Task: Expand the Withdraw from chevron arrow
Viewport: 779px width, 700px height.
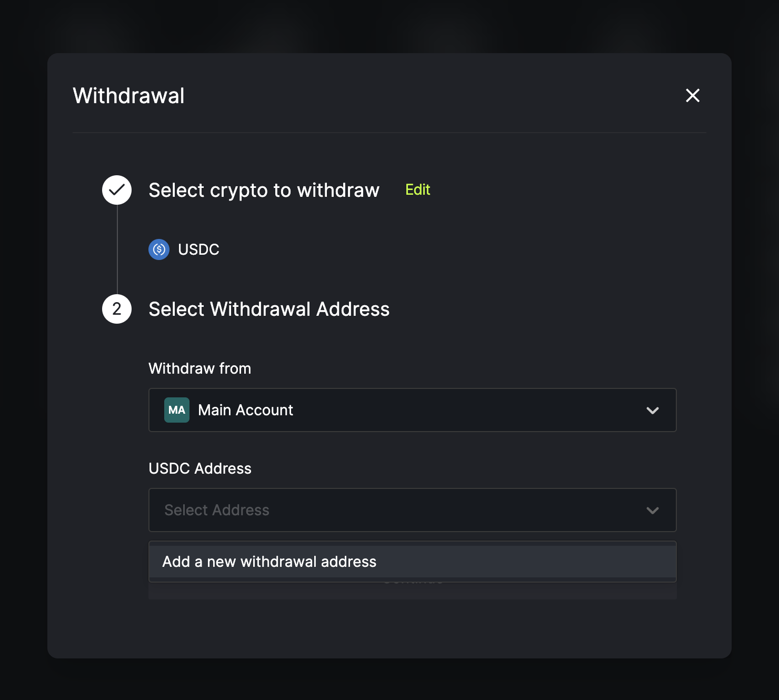Action: [653, 411]
